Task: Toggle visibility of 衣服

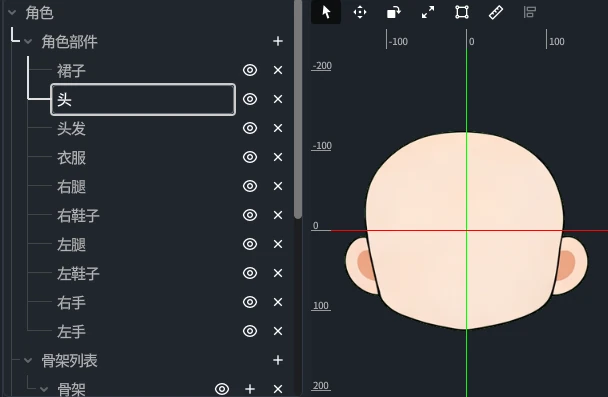Action: click(250, 157)
